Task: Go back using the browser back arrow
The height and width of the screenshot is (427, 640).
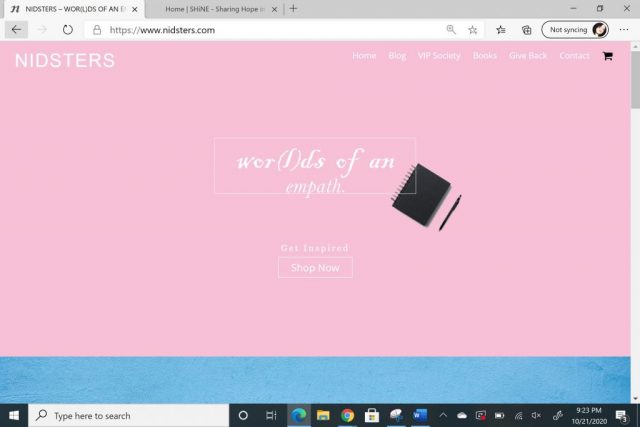Action: pyautogui.click(x=16, y=30)
